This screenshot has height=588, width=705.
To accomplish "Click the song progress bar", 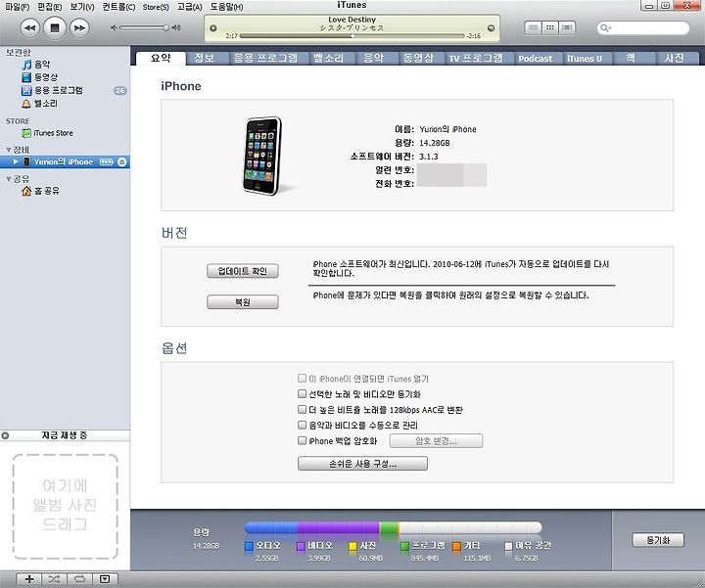I will pos(352,35).
